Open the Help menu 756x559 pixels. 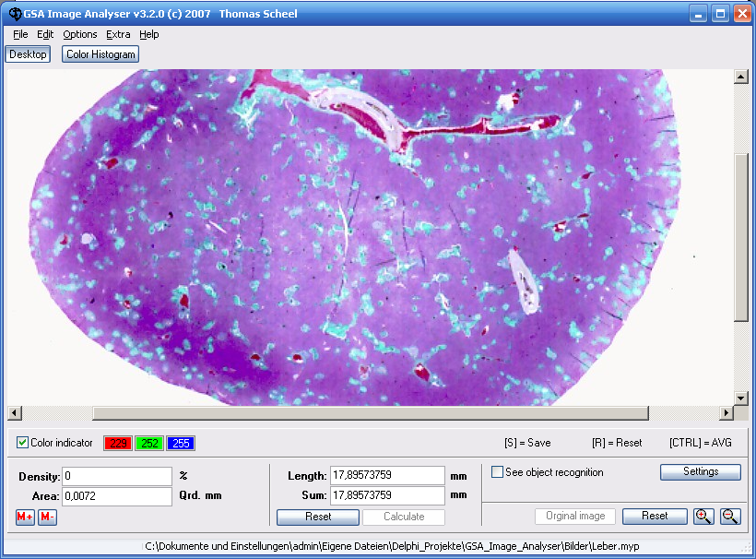[x=149, y=34]
